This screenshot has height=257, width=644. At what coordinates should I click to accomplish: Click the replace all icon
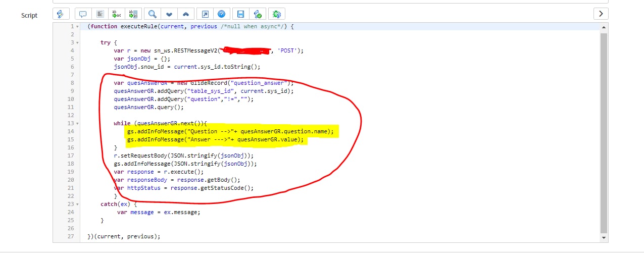[134, 14]
